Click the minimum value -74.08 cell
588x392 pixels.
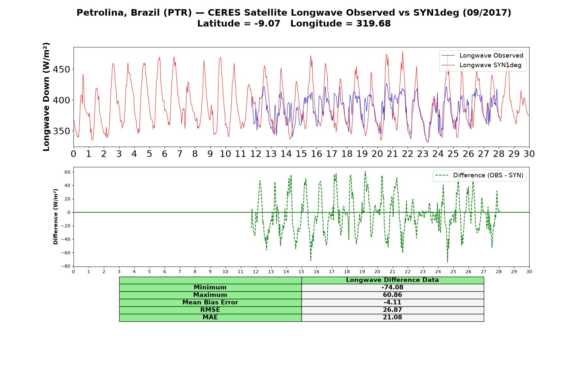coord(392,287)
